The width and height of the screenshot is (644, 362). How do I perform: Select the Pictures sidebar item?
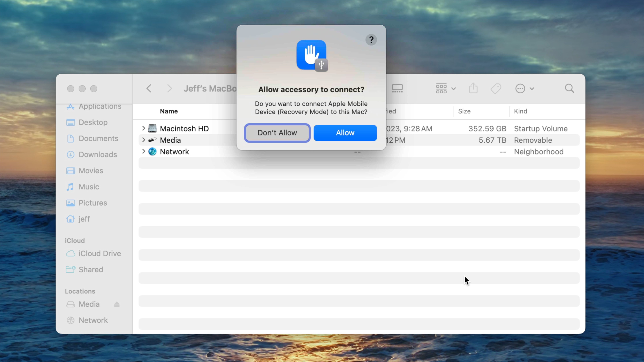pos(93,203)
